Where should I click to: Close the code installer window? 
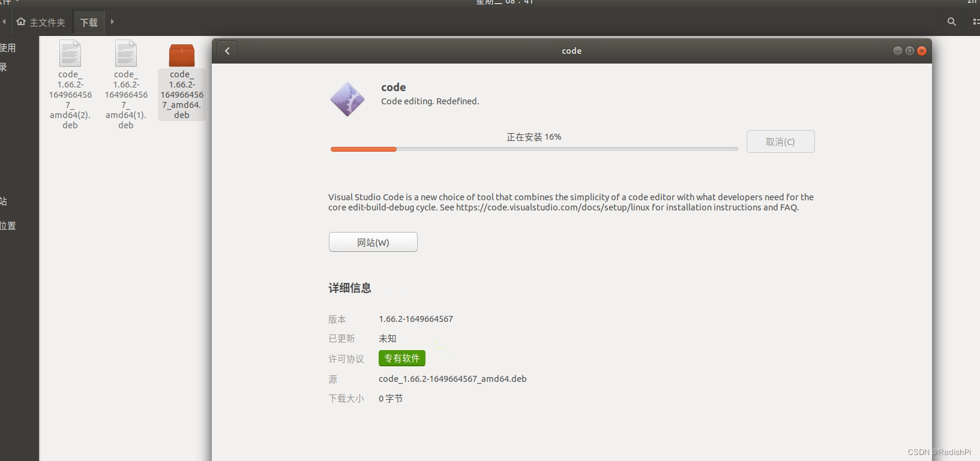922,51
